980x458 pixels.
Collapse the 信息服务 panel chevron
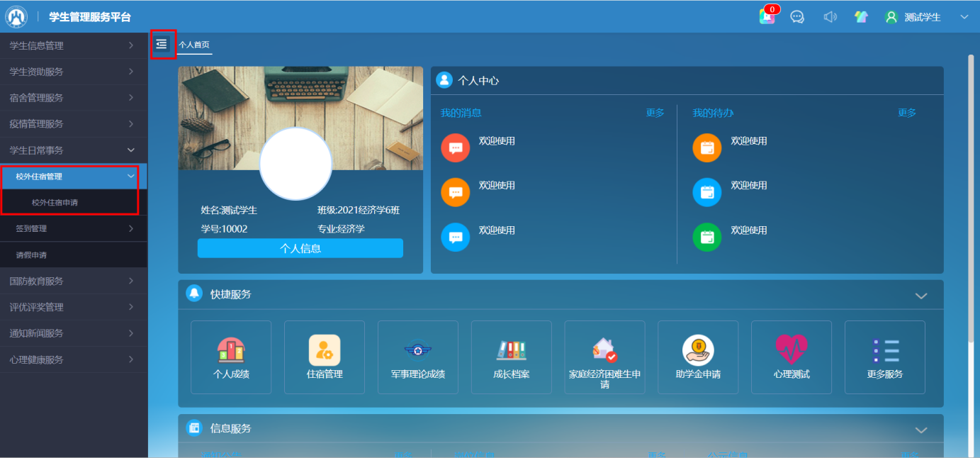[920, 430]
